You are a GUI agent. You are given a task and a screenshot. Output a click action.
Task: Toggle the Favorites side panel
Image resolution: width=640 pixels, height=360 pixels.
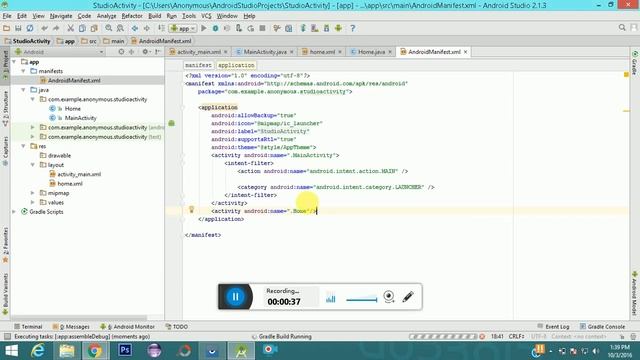(5, 245)
